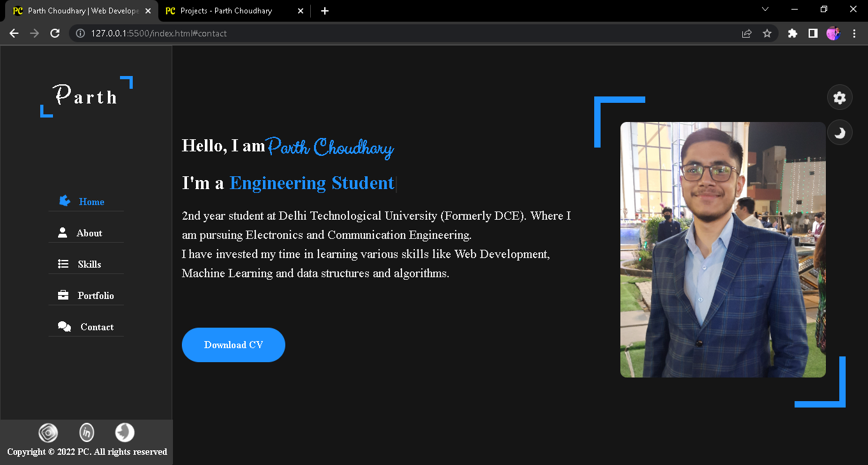Click the Download CV button

coord(234,344)
